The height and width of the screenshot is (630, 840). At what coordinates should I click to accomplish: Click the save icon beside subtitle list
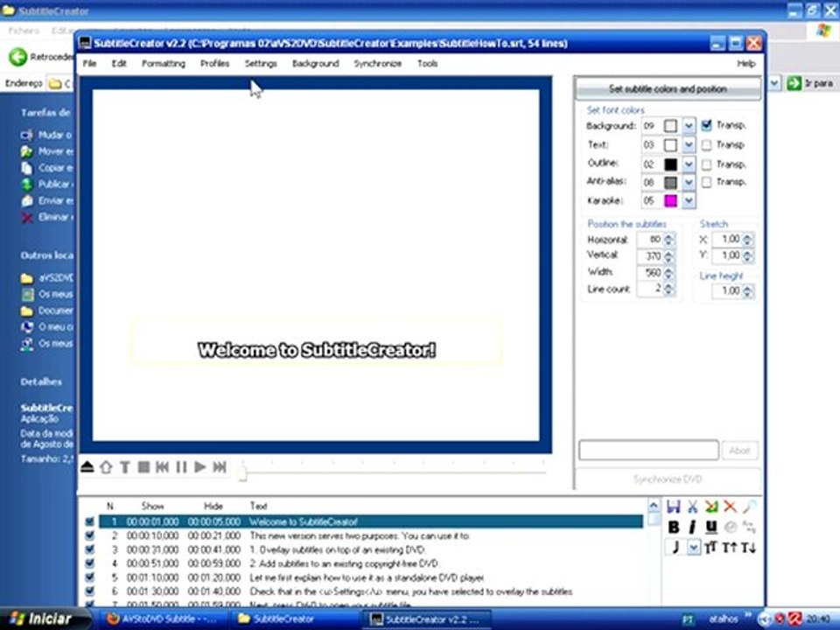[x=674, y=507]
